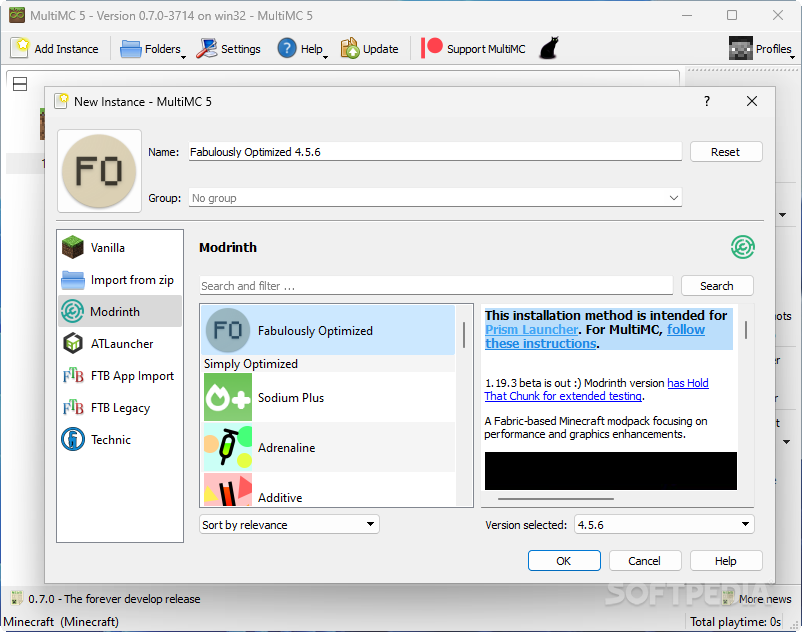802x632 pixels.
Task: Select the Vanilla source in the sidebar
Action: [120, 247]
